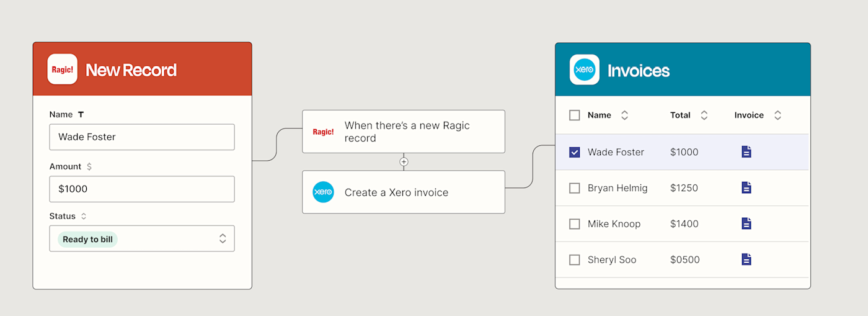Click the 'Name' column header text
Screen dimensions: 868x316
click(x=600, y=115)
